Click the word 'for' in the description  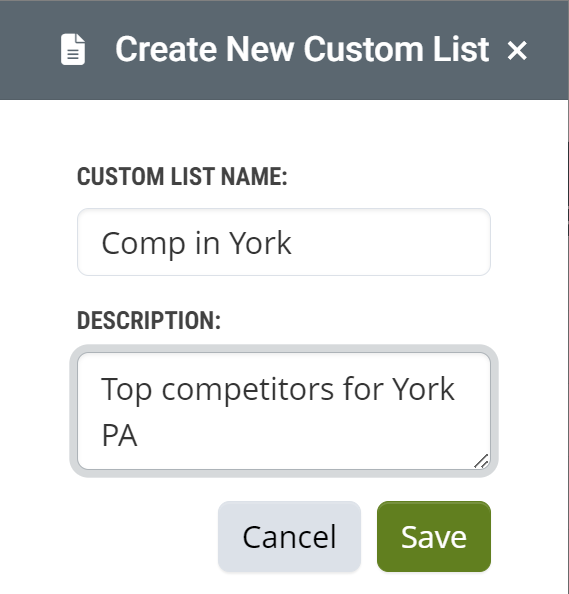pos(362,389)
